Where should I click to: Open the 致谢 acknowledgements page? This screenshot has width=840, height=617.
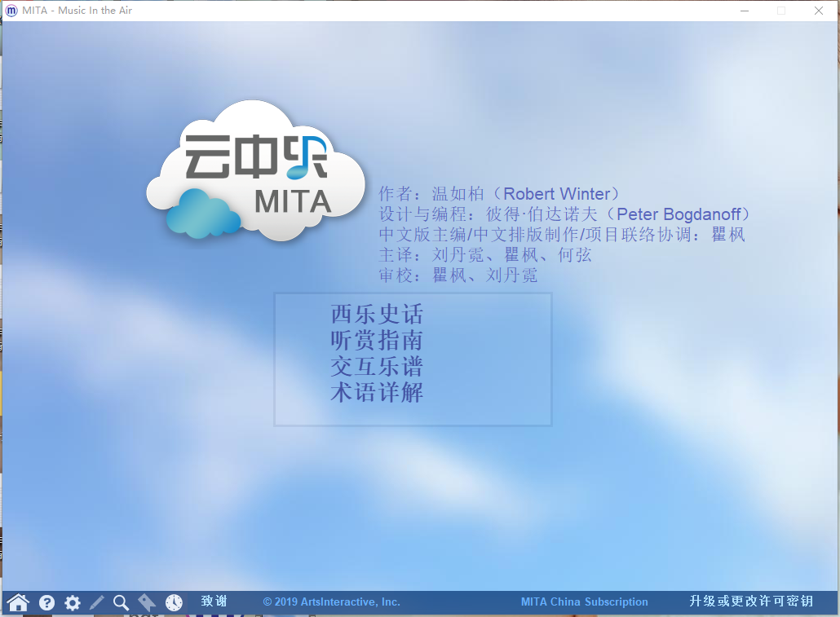[214, 602]
